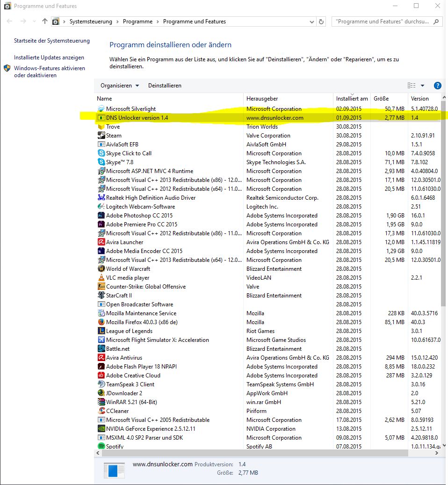Screen dimensions: 448x485
Task: Click the Mozilla Firefox 40.0.3 icon
Action: coord(101,322)
